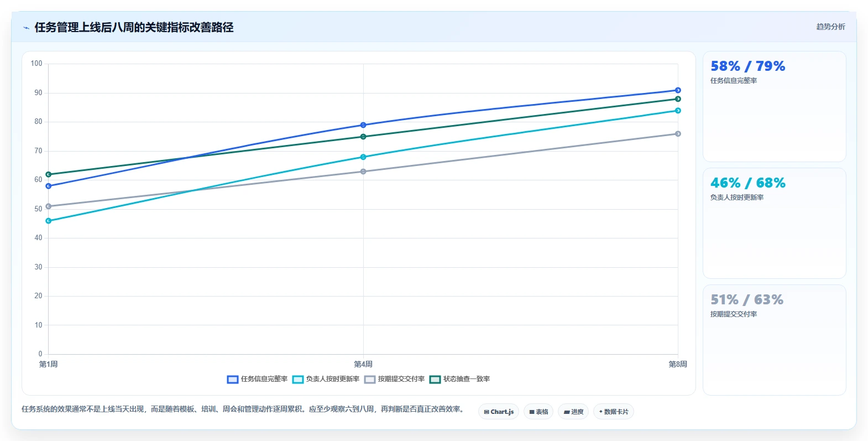Viewport: 868px width, 441px height.
Task: Open the 58% / 79% 任务信息完整率 card
Action: [775, 107]
